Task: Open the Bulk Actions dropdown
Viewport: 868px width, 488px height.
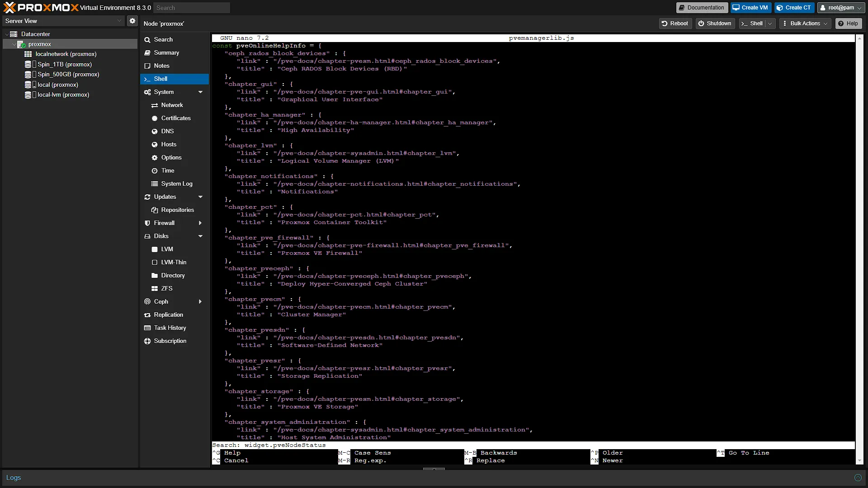Action: 805,23
